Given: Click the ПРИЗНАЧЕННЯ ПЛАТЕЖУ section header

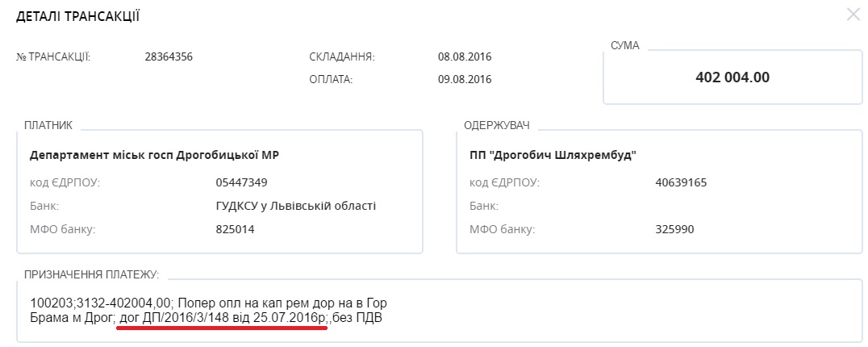Looking at the screenshot, I should coord(91,275).
